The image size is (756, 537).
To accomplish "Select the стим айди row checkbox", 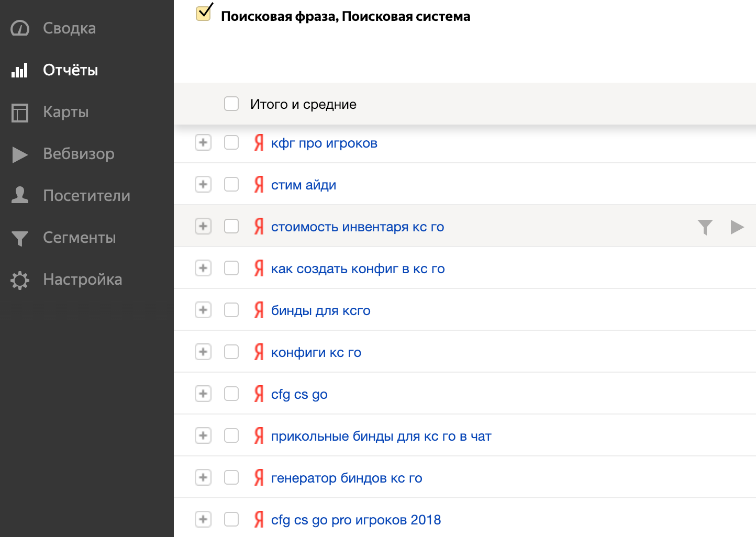I will click(x=231, y=184).
